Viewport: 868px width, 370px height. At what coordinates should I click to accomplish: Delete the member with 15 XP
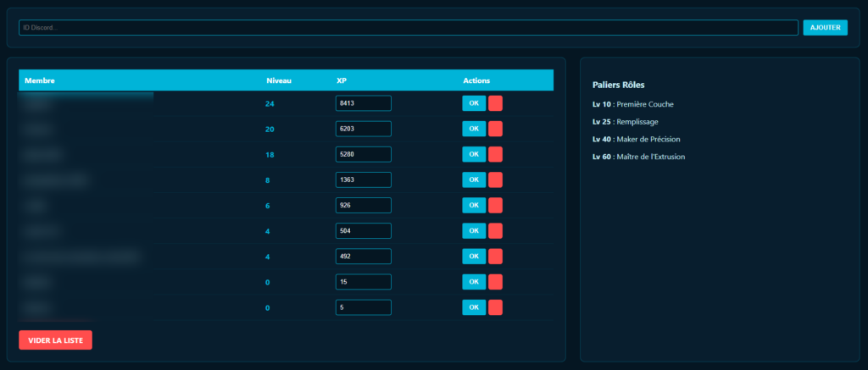coord(495,281)
